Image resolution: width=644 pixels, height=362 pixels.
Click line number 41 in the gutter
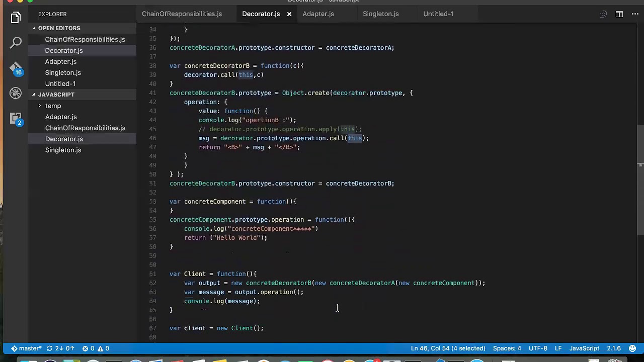(152, 93)
